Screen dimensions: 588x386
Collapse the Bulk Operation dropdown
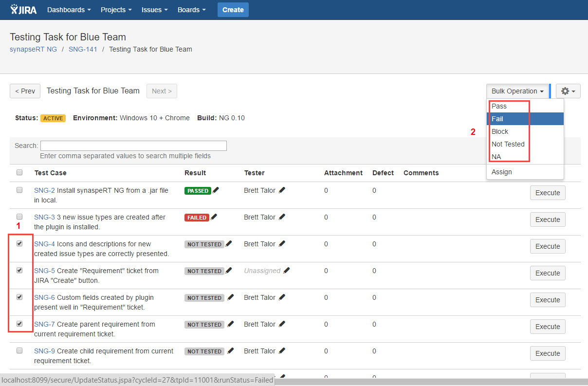[x=517, y=91]
